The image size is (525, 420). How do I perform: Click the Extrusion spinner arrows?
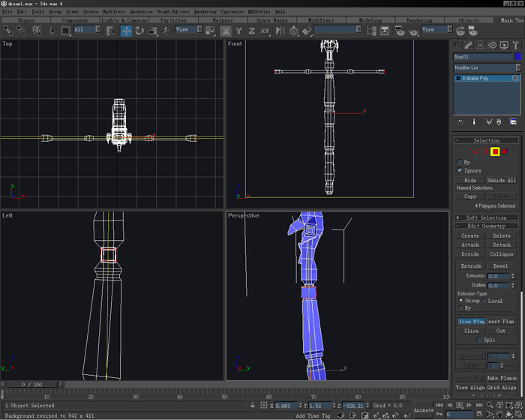(512, 276)
